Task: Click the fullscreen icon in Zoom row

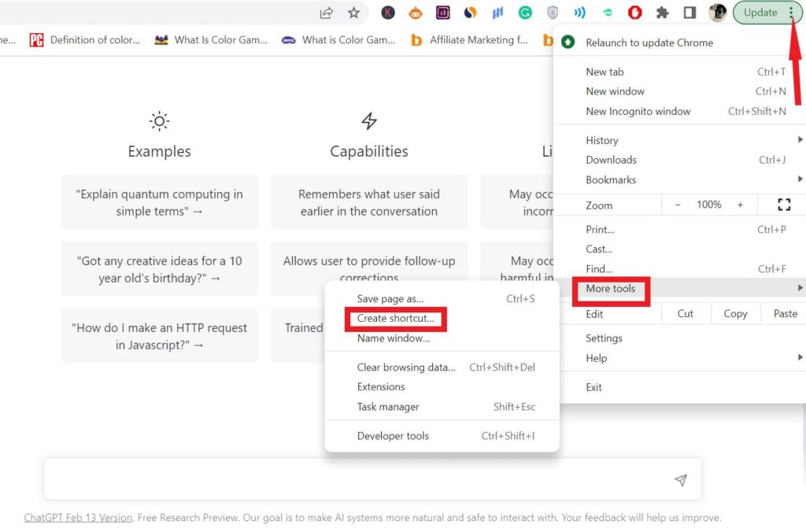Action: click(x=783, y=205)
